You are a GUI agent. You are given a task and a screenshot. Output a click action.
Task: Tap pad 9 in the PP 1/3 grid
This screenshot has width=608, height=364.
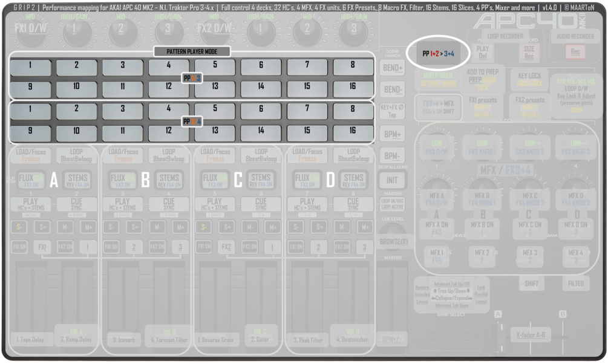click(31, 89)
